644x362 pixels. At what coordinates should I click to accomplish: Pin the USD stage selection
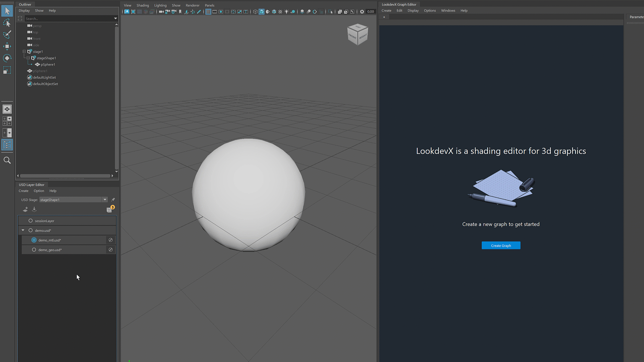click(x=113, y=200)
